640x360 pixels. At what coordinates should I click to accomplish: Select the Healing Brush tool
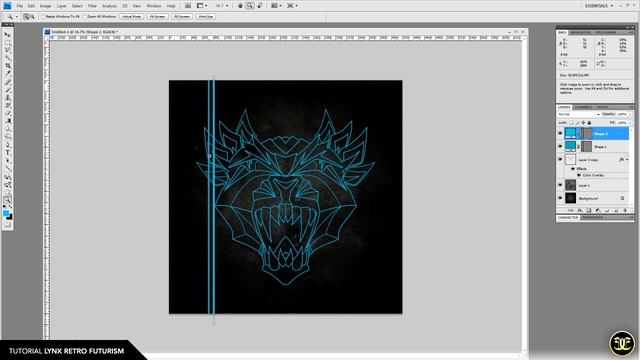click(7, 82)
